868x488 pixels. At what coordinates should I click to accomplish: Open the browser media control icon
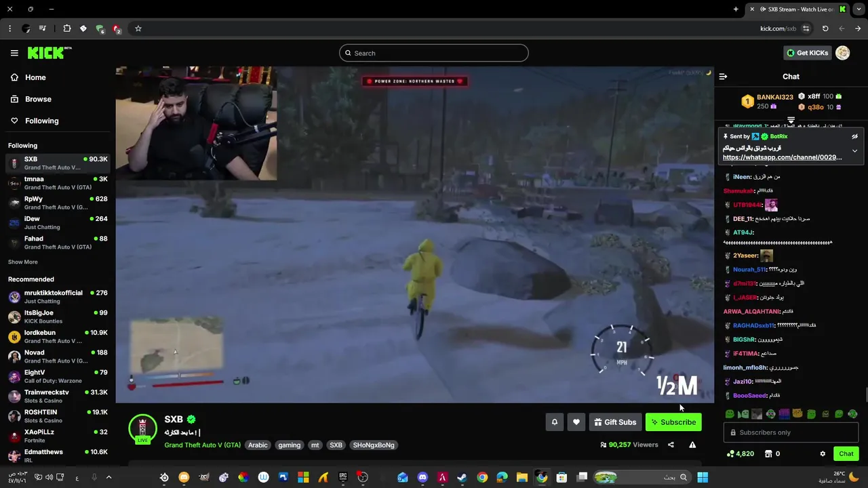tap(43, 28)
